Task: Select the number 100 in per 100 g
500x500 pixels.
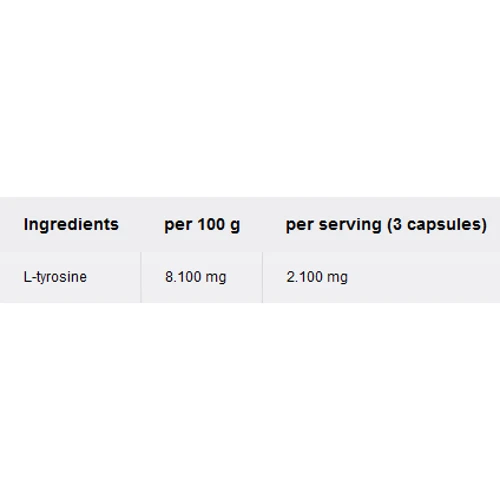Action: pos(211,224)
